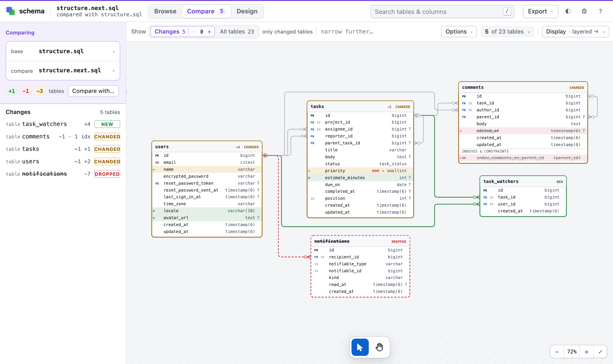Decrease neighbor depth minus stepper
The height and width of the screenshot is (364, 613).
194,32
